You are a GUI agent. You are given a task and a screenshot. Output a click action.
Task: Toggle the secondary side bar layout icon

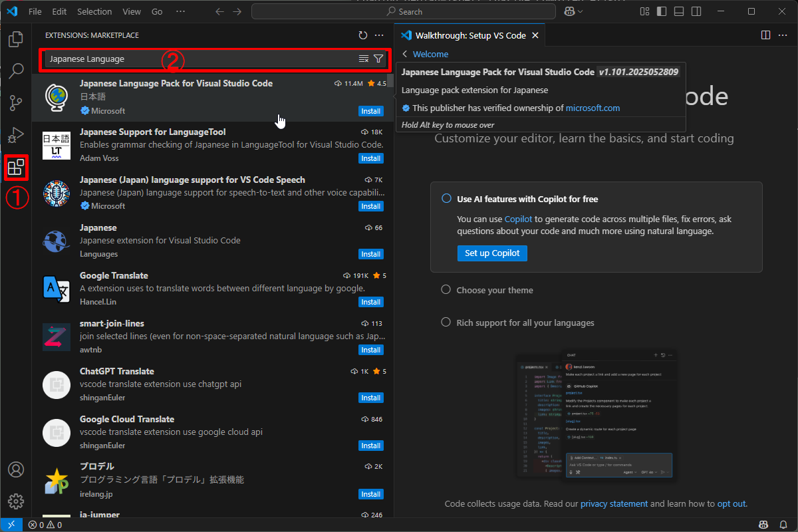[696, 11]
